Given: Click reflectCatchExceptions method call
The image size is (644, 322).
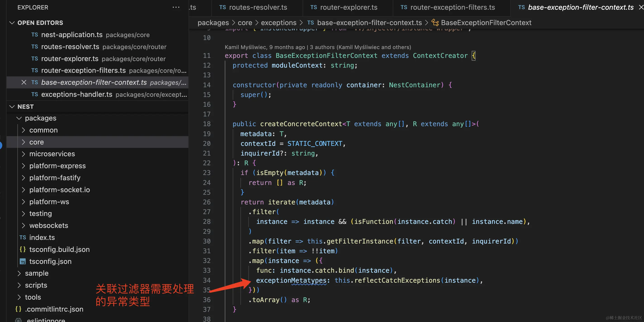Looking at the screenshot, I should coord(397,280).
